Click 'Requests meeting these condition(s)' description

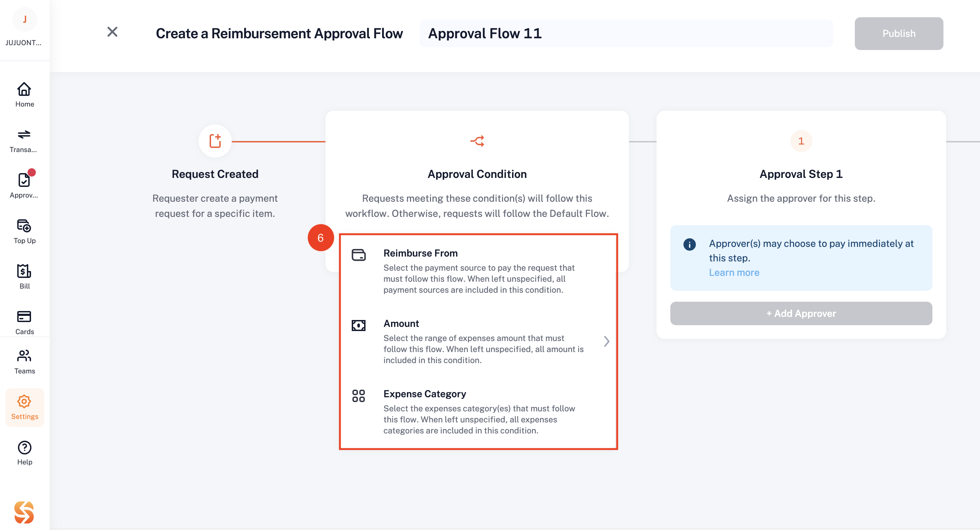tap(477, 206)
